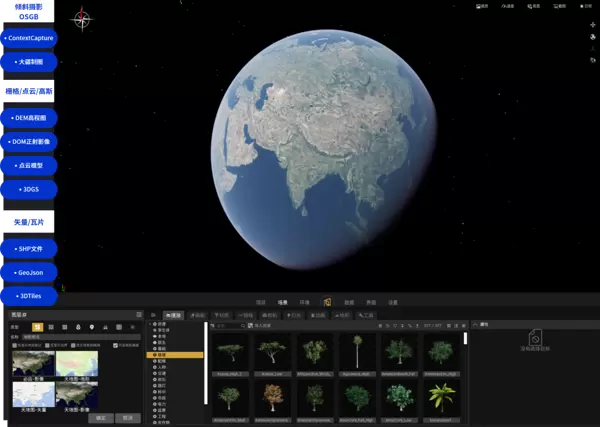Screen dimensions: 600x427
Task: Expand the DEM高程图 entry
Action: click(x=28, y=117)
